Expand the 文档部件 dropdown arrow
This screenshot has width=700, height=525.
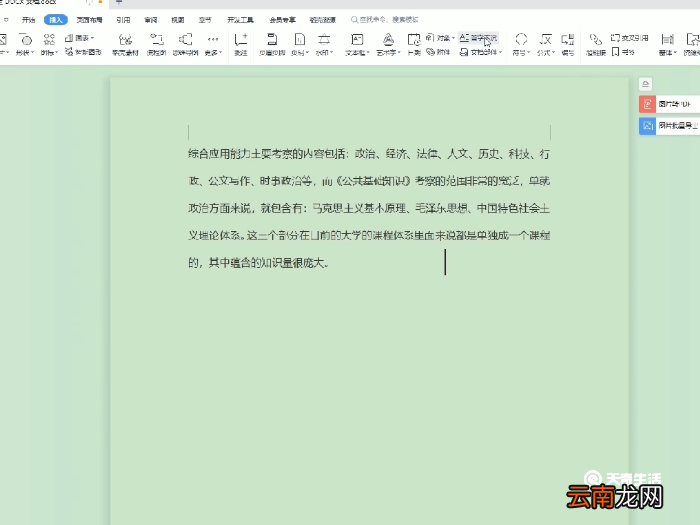[500, 52]
